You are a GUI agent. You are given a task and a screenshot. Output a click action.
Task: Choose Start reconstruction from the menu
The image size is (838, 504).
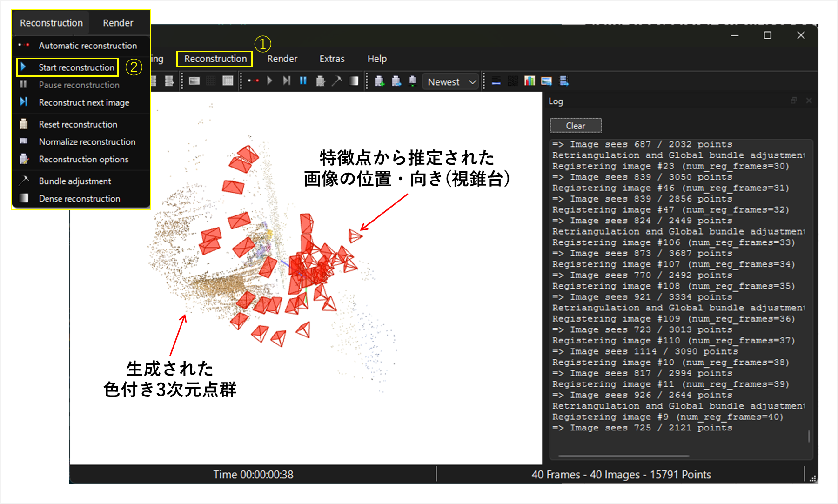tap(76, 67)
